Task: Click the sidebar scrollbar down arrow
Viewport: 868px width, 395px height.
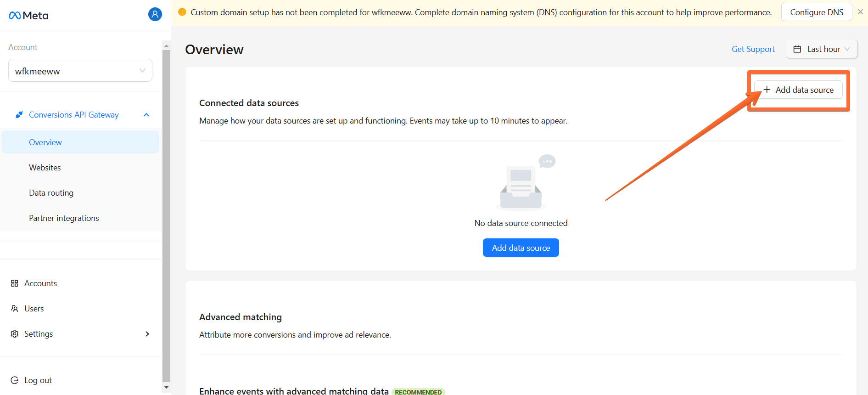Action: [x=166, y=387]
